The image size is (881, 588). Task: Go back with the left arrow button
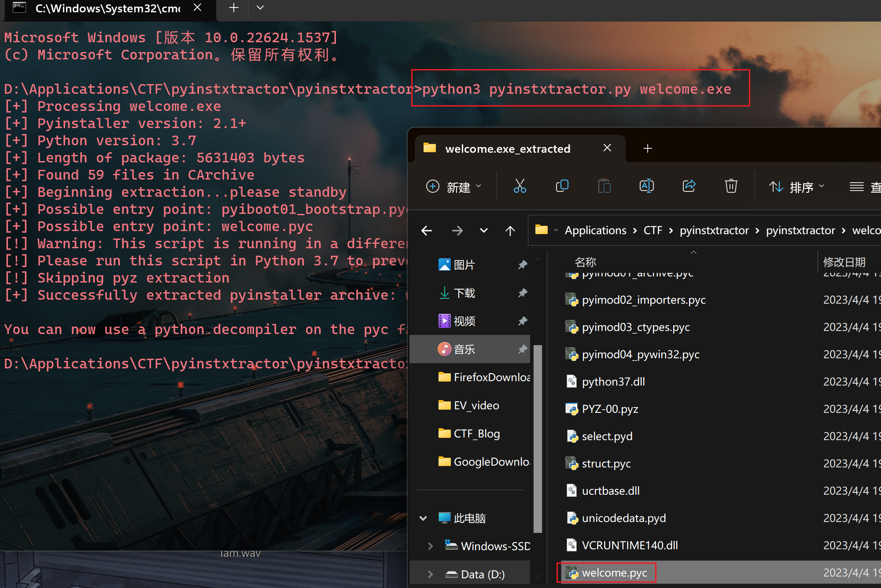[427, 230]
